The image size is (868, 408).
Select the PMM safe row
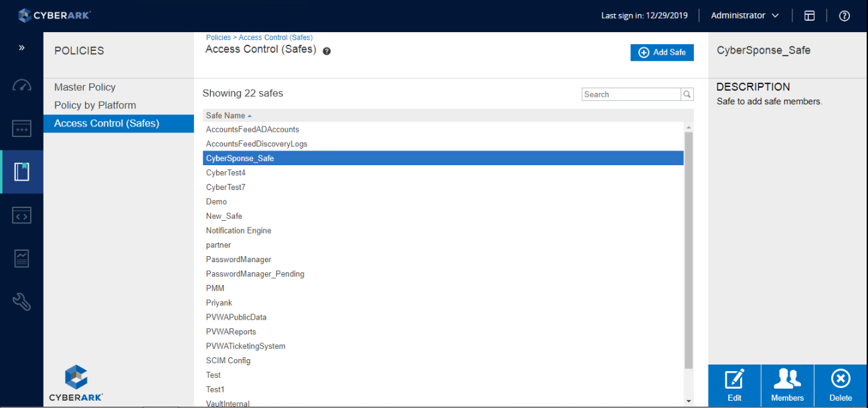point(443,288)
